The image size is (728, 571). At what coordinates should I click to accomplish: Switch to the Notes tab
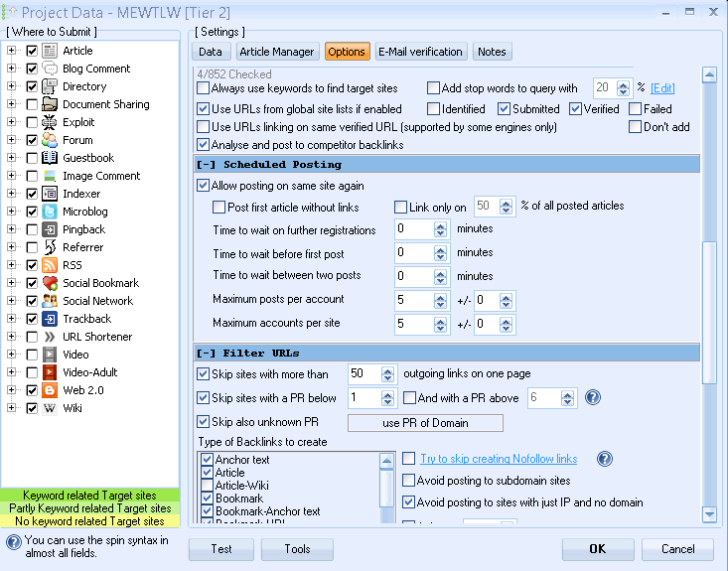point(493,52)
